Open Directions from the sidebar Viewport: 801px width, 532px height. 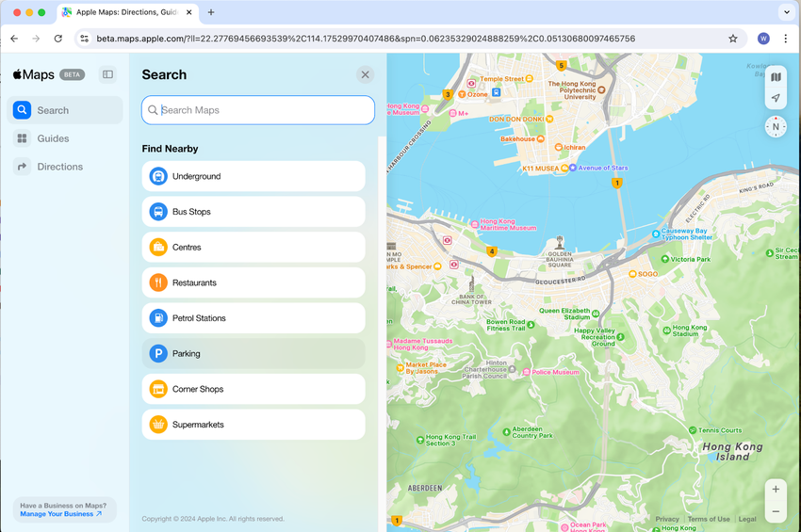point(59,167)
